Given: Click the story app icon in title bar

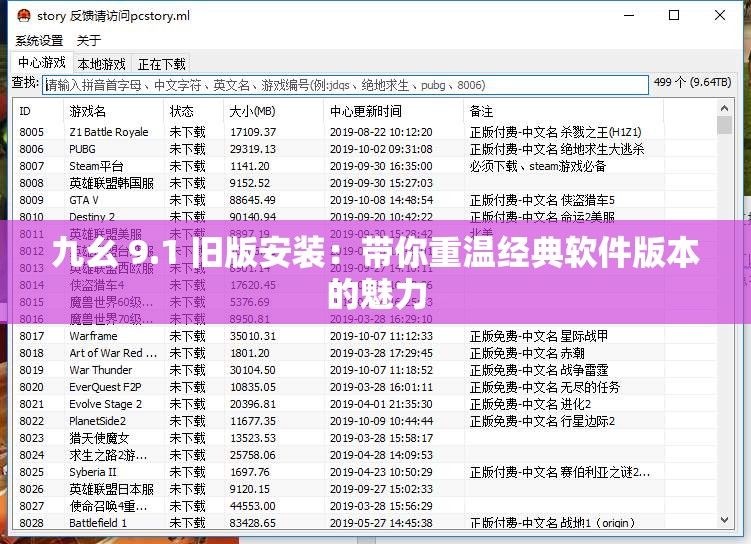Looking at the screenshot, I should click(x=23, y=16).
